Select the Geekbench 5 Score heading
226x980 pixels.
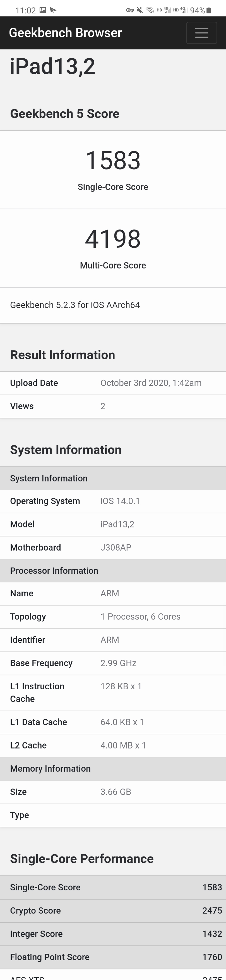click(65, 114)
